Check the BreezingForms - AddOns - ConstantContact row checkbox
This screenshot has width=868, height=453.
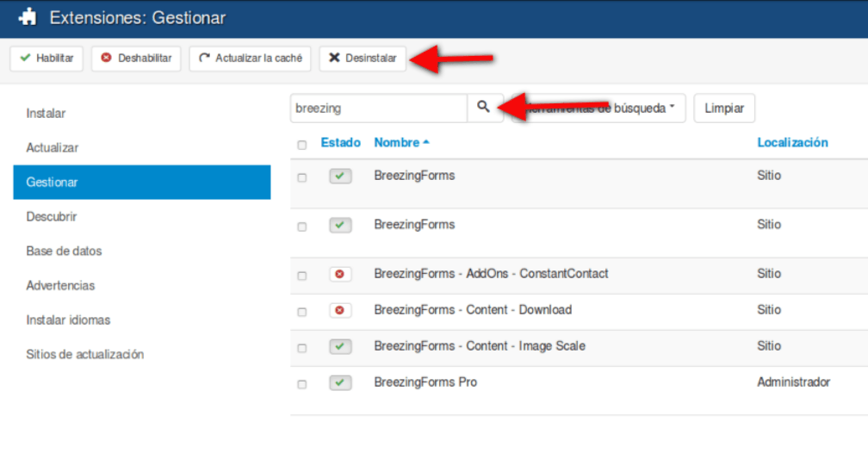301,276
